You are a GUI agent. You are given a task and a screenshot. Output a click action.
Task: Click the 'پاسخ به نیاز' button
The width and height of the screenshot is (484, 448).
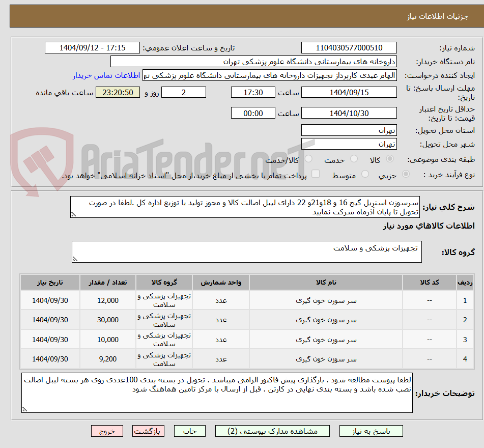coord(371,431)
